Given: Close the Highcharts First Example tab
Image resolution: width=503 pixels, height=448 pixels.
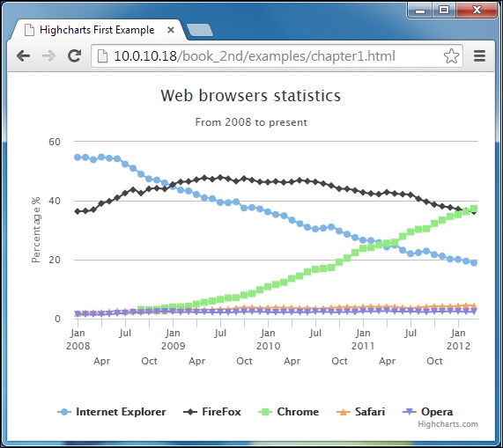Looking at the screenshot, I should point(171,30).
